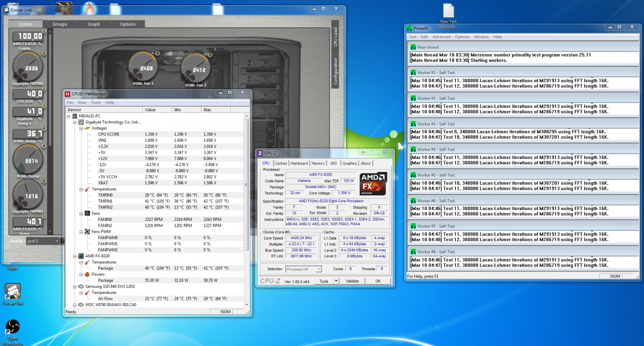
Task: Collapse the AMD FX-8320 Powers node
Action: (80, 273)
